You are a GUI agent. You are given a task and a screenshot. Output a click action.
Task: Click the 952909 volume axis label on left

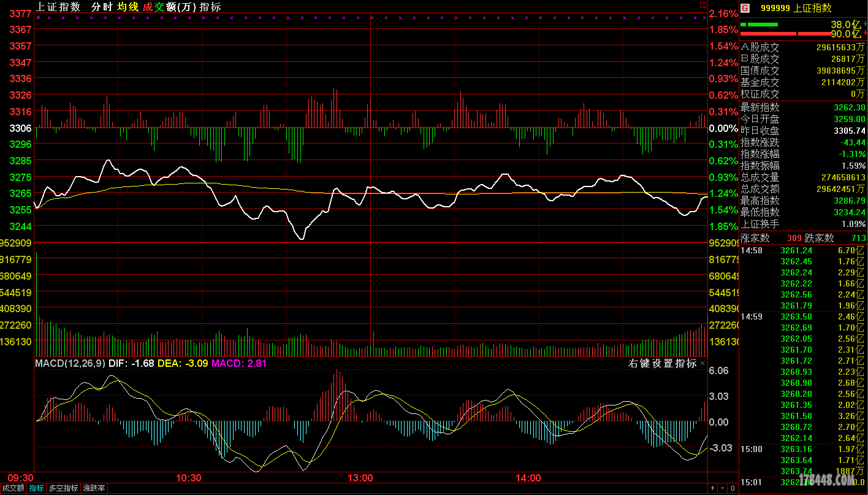coord(17,243)
